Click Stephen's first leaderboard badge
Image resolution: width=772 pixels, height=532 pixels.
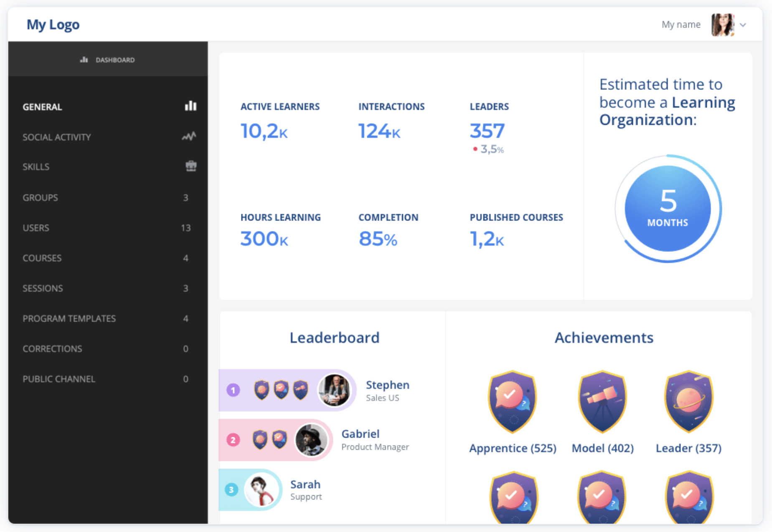(262, 390)
